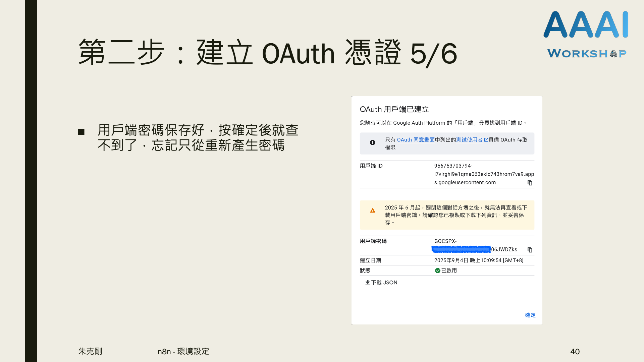Click the external-link icon after 測試使用者
The image size is (644, 362).
pyautogui.click(x=486, y=140)
